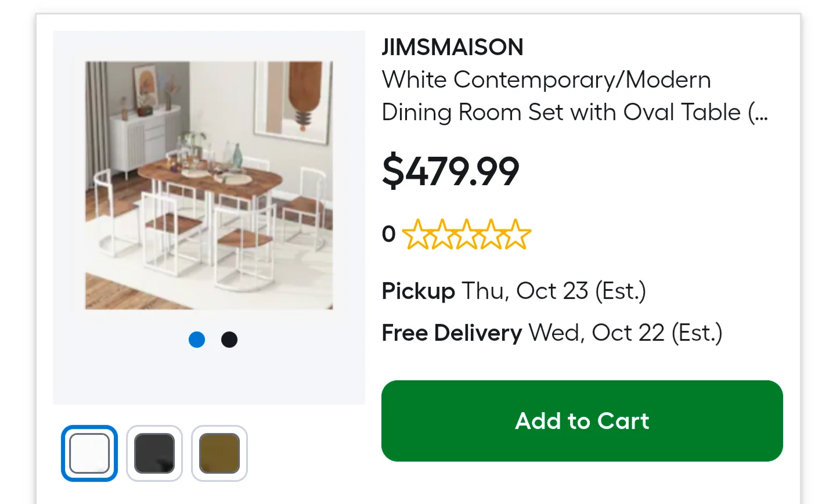The width and height of the screenshot is (836, 504).
Task: Open the JIMSMAISON brand page
Action: (452, 46)
